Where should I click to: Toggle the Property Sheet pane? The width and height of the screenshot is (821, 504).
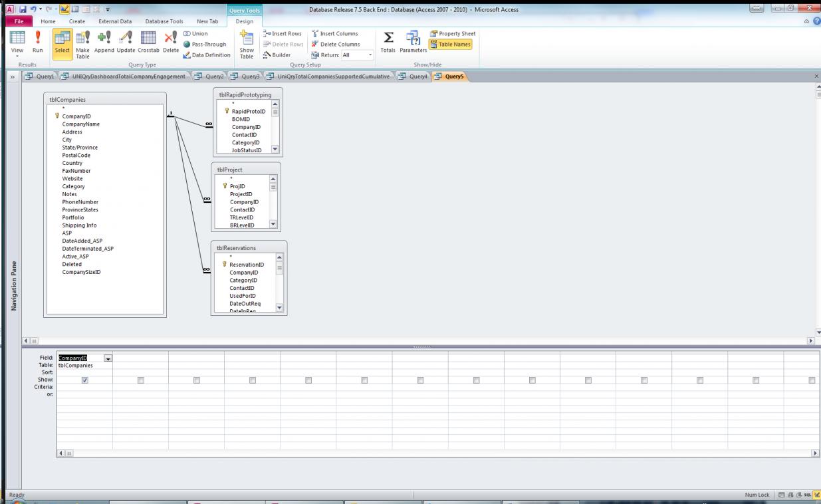pos(453,33)
